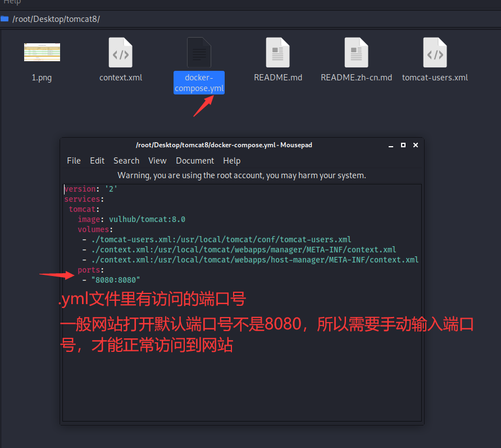Click the docker-compose.yml file name label

pyautogui.click(x=199, y=83)
